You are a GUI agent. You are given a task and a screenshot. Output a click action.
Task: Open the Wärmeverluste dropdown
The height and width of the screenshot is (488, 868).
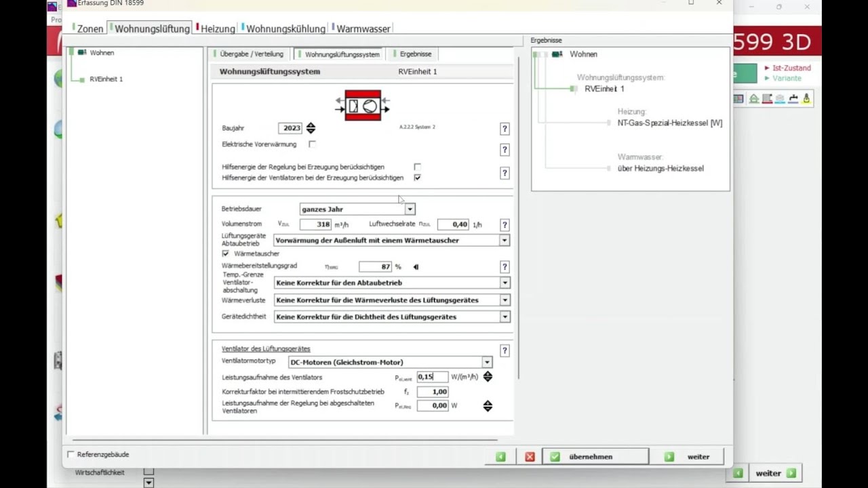coord(505,300)
